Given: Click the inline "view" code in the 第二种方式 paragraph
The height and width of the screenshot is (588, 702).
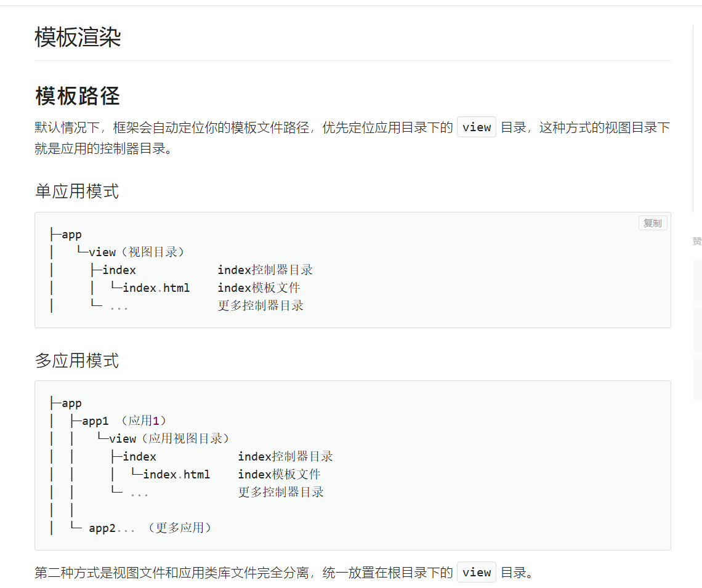Looking at the screenshot, I should 477,572.
